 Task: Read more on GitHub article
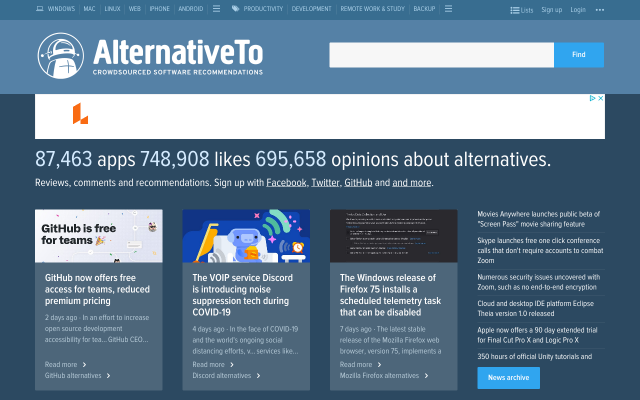[65, 364]
